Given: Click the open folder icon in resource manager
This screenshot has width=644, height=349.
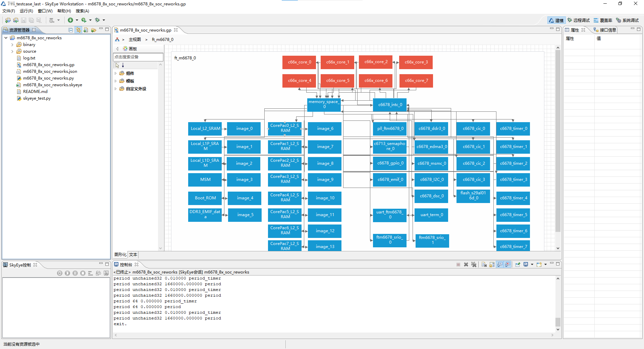Looking at the screenshot, I should pyautogui.click(x=94, y=30).
